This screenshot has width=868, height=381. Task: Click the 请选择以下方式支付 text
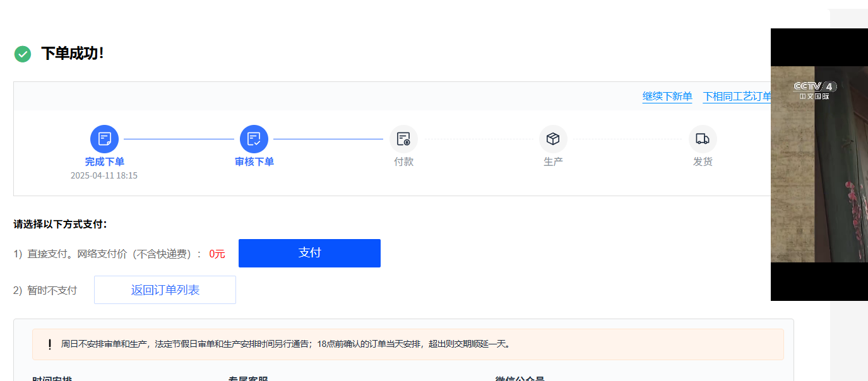coord(61,224)
